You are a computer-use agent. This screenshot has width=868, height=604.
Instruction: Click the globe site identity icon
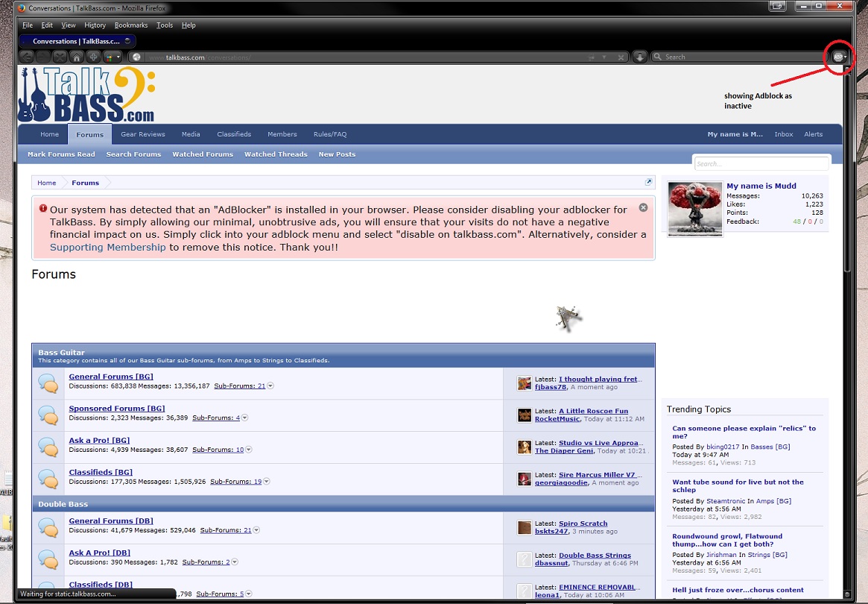point(136,57)
